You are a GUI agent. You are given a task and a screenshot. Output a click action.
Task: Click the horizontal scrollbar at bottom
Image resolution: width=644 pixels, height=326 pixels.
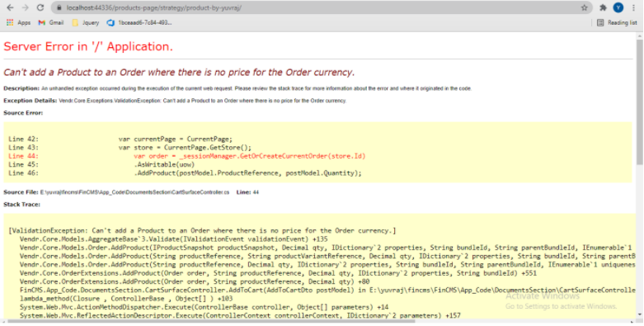(x=212, y=322)
